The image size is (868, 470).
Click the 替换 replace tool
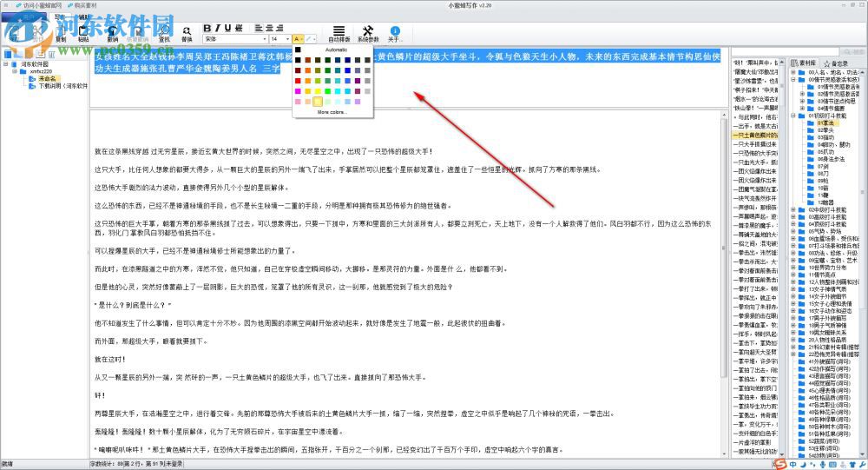tap(187, 35)
